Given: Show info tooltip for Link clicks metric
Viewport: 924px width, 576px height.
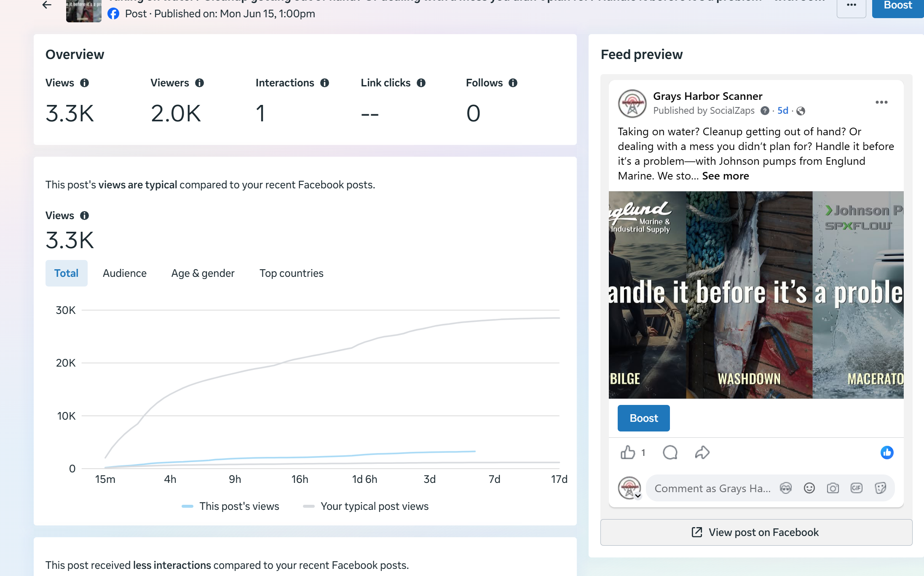Looking at the screenshot, I should (421, 83).
